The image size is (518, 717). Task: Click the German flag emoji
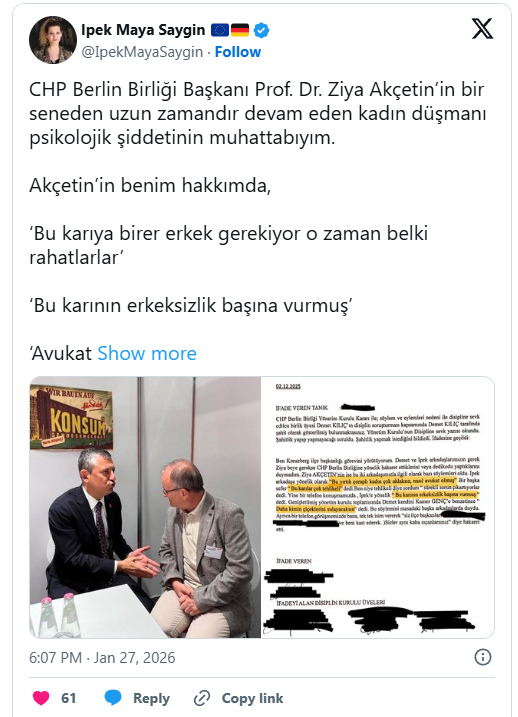240,30
